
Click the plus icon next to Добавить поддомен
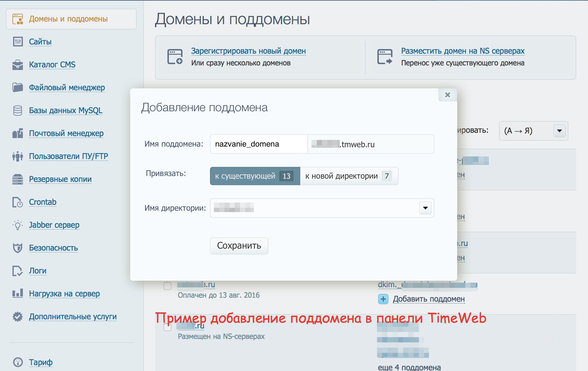point(383,299)
